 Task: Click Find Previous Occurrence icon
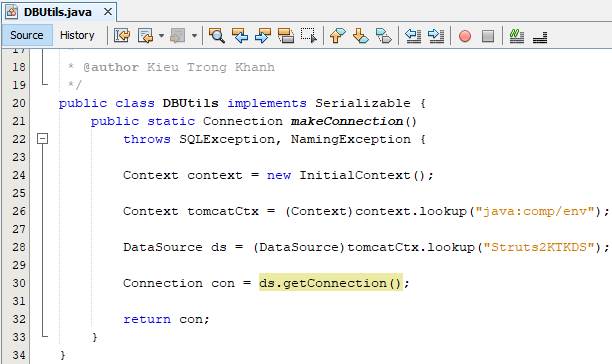240,36
